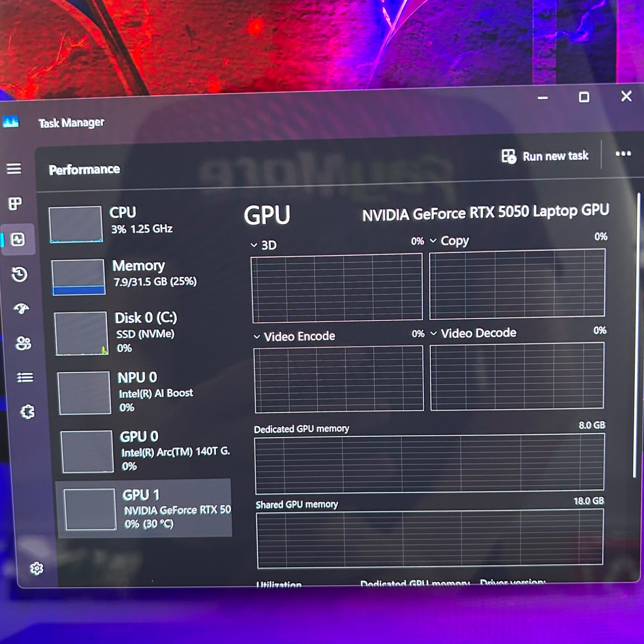This screenshot has width=644, height=644.
Task: Minimize the Task Manager window
Action: (x=543, y=98)
